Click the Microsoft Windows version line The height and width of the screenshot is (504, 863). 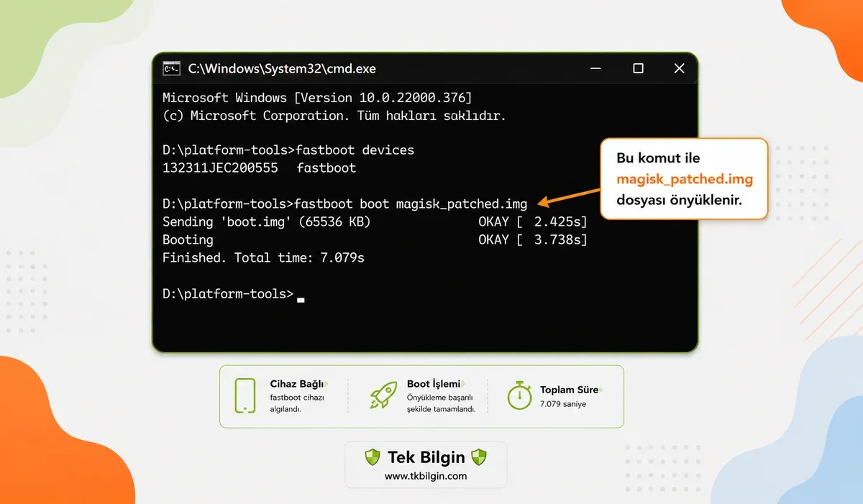click(317, 98)
